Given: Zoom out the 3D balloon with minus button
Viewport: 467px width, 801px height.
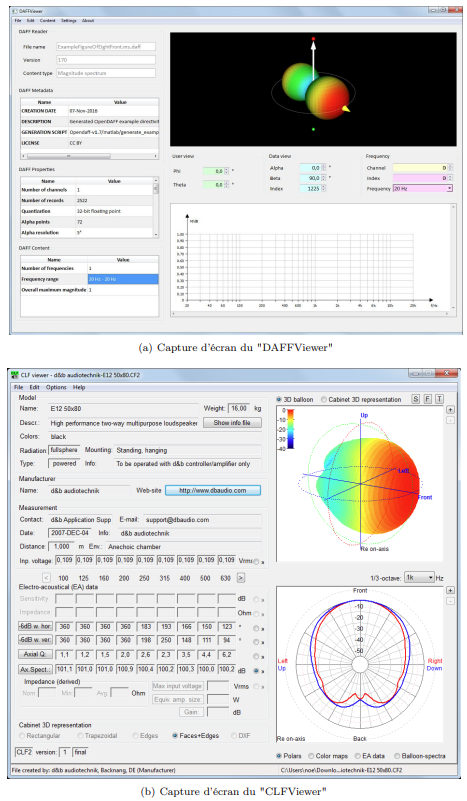Looking at the screenshot, I should (x=450, y=420).
